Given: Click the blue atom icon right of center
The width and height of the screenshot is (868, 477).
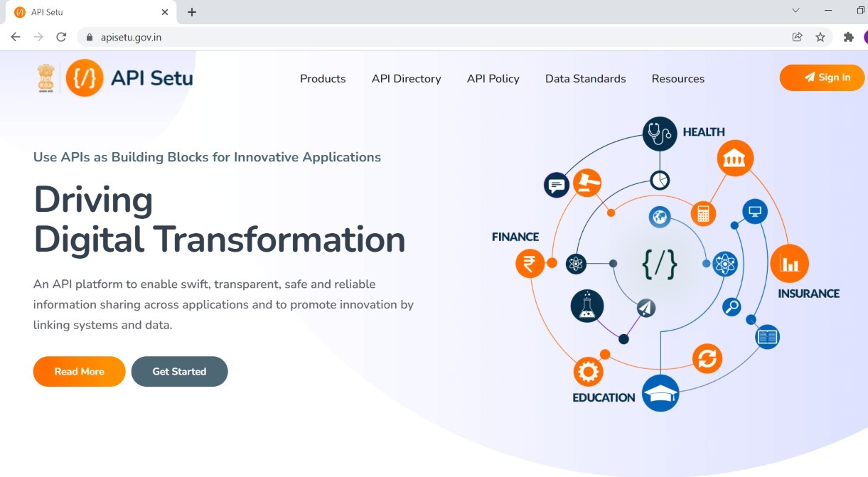Looking at the screenshot, I should [725, 264].
